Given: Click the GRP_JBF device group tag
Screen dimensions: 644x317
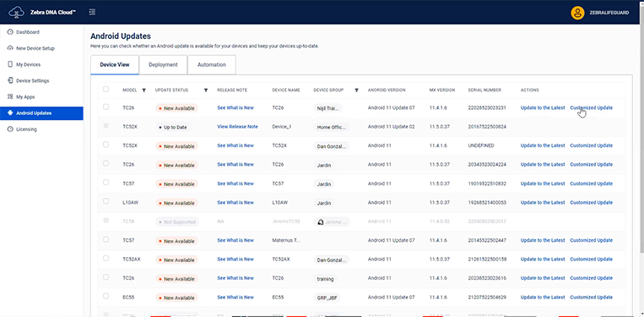Looking at the screenshot, I should [327, 298].
